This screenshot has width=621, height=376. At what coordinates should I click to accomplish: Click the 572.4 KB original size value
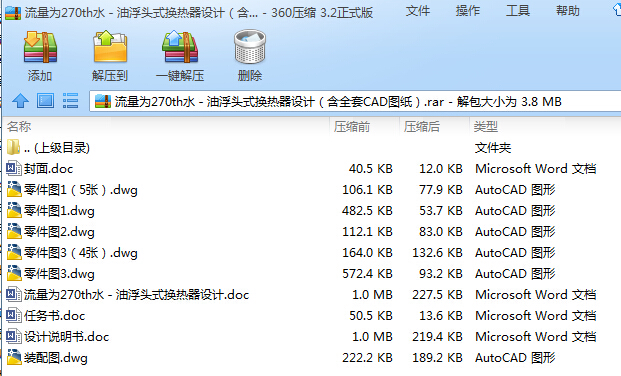[367, 274]
